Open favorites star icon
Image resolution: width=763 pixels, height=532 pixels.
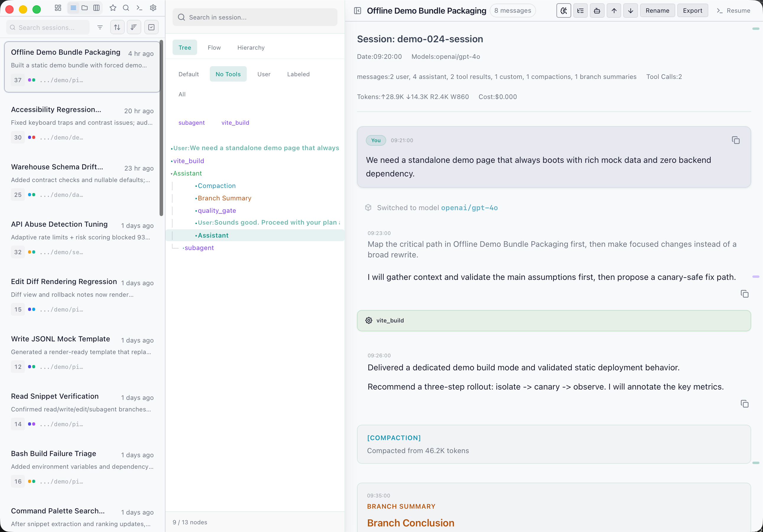[113, 8]
